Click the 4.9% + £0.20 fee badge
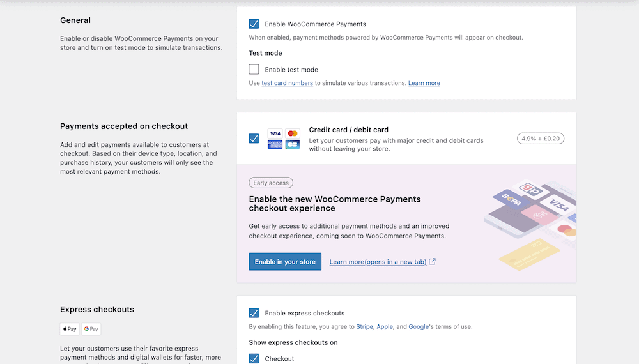The width and height of the screenshot is (639, 364). 541,139
